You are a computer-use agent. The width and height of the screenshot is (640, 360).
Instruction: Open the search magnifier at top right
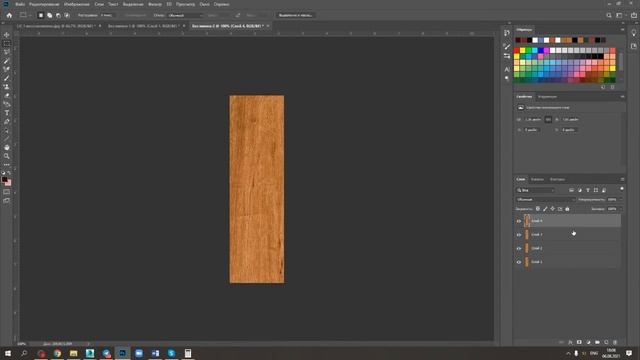point(609,15)
